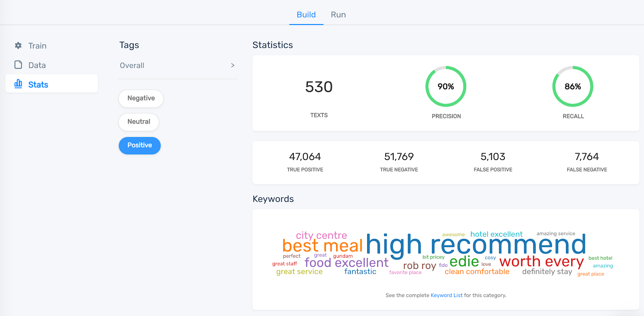Click the 86% recall ring
644x316 pixels.
point(573,86)
